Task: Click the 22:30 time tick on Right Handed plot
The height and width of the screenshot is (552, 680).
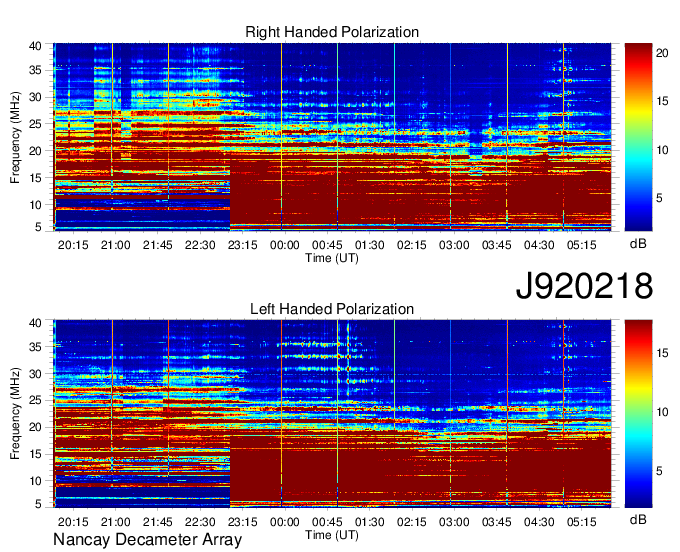Action: point(200,245)
